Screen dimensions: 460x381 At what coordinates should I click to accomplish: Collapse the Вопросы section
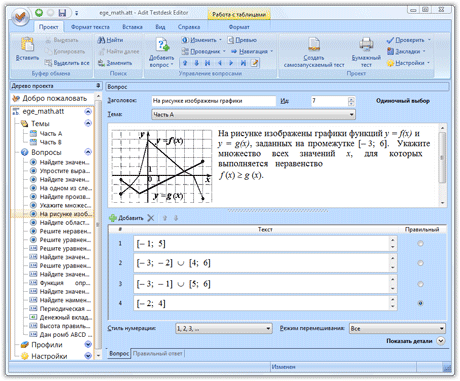[x=88, y=152]
